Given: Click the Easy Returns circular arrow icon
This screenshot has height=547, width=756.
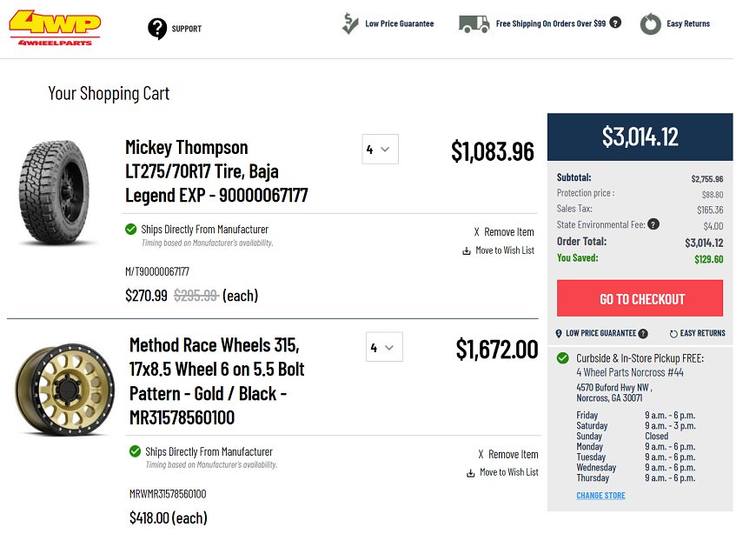Looking at the screenshot, I should click(650, 23).
